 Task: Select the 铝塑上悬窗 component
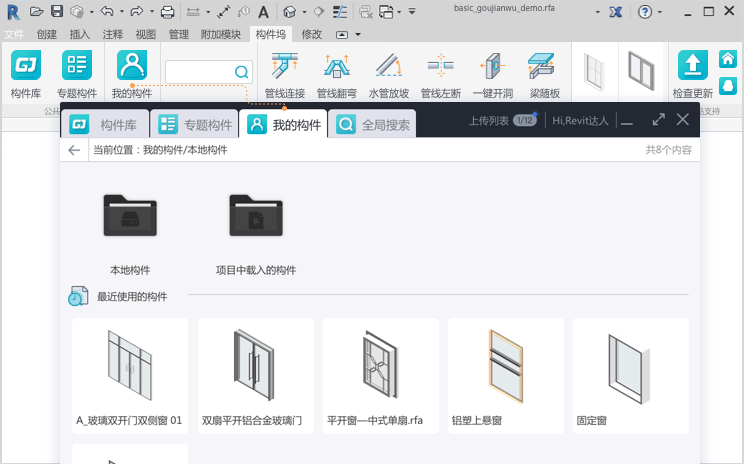pos(506,376)
